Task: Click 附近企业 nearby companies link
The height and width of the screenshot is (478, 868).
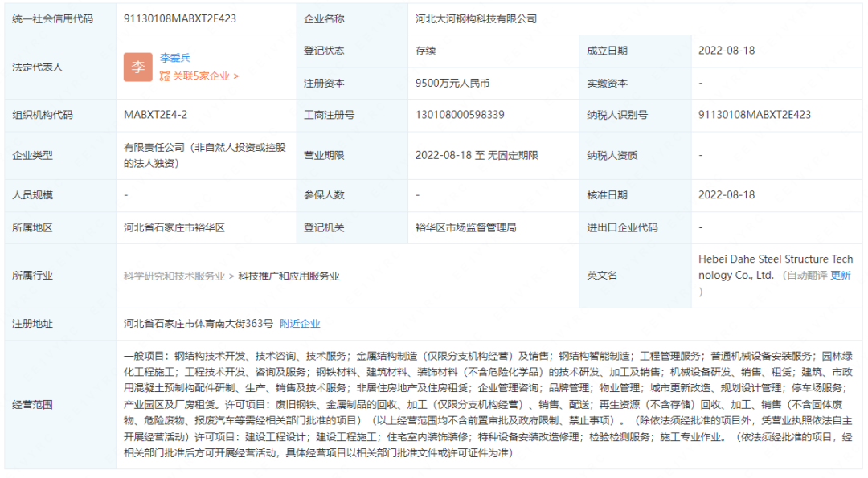Action: [x=300, y=324]
